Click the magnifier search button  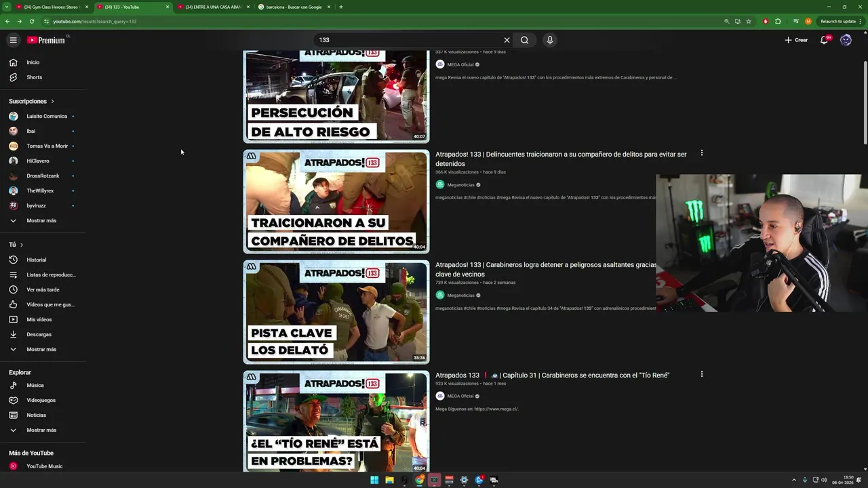[525, 40]
